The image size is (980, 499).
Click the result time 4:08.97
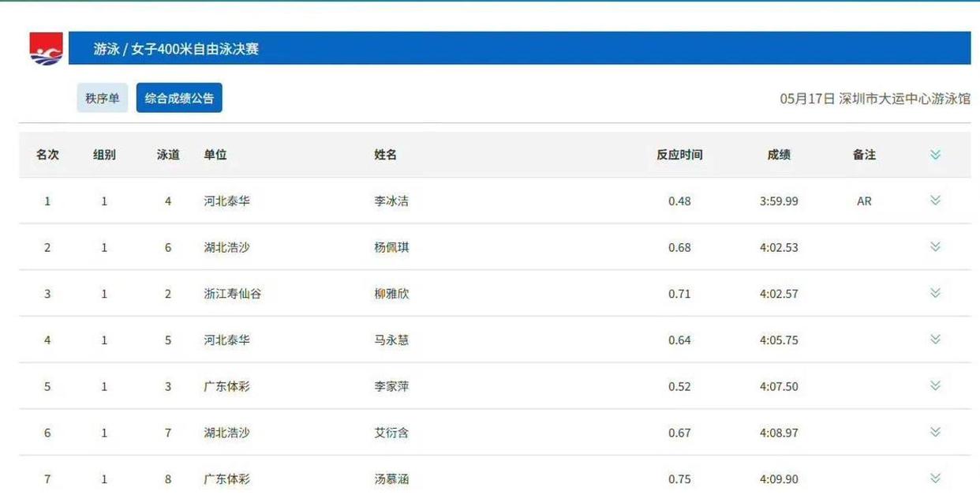(x=779, y=433)
